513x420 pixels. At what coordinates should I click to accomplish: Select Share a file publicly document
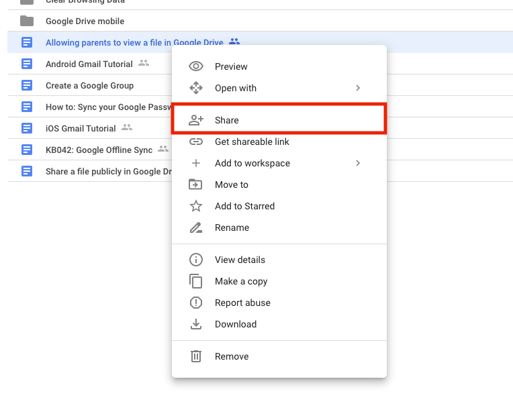point(109,172)
